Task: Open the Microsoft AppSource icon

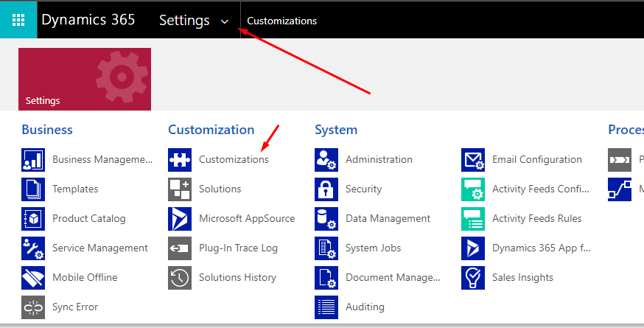Action: point(180,219)
